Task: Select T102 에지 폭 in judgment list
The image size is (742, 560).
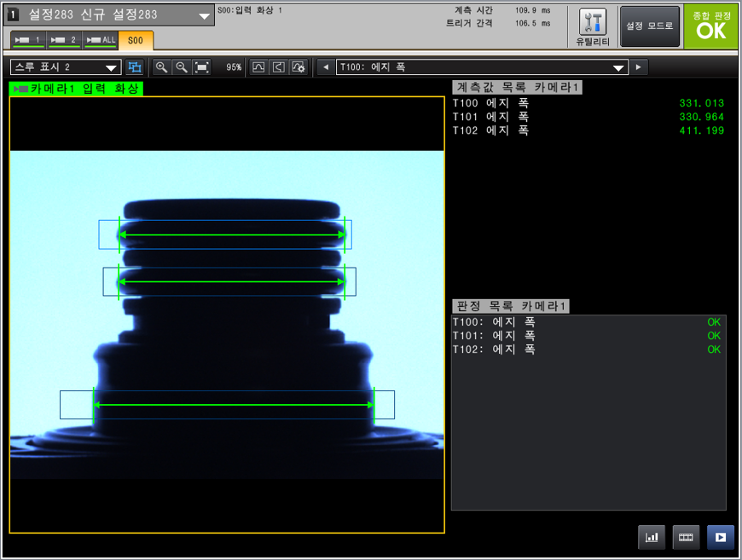Action: pos(587,349)
